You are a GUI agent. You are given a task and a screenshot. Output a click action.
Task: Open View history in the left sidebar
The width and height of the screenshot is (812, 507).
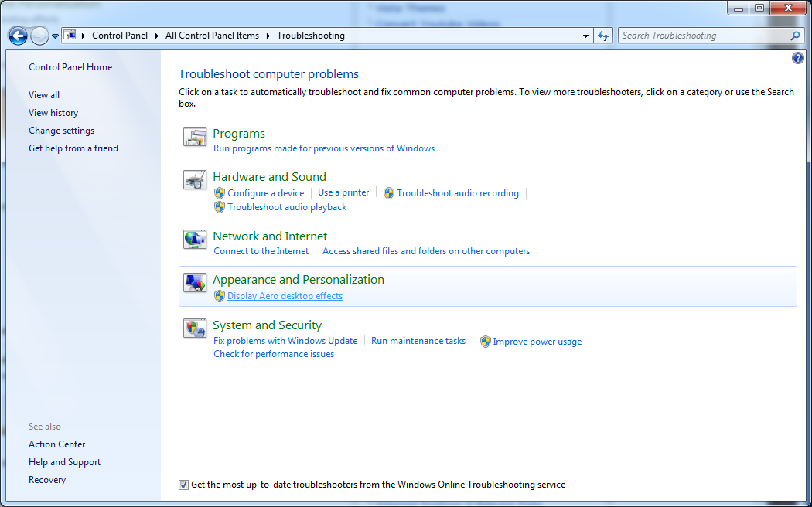(53, 113)
